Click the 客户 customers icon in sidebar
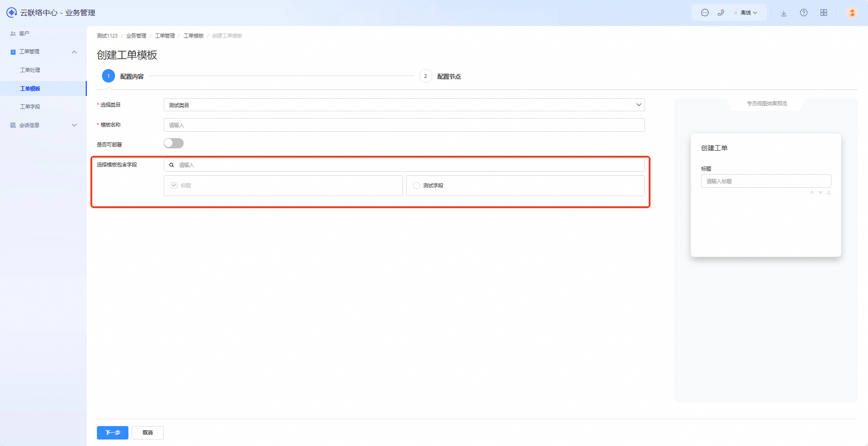868x446 pixels. (13, 33)
